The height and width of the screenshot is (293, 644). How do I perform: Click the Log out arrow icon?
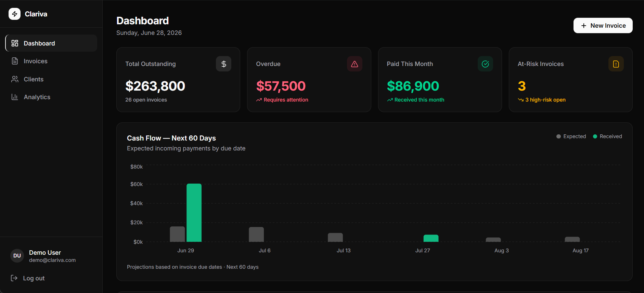click(14, 278)
